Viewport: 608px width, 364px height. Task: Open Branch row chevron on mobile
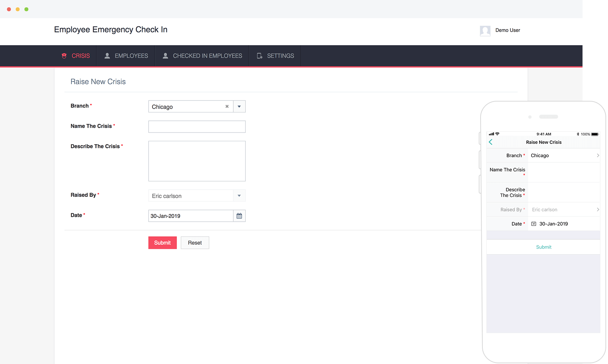coord(598,155)
